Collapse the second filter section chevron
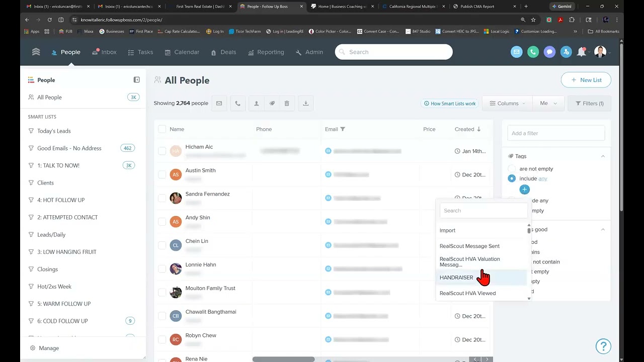The height and width of the screenshot is (362, 644). [603, 229]
